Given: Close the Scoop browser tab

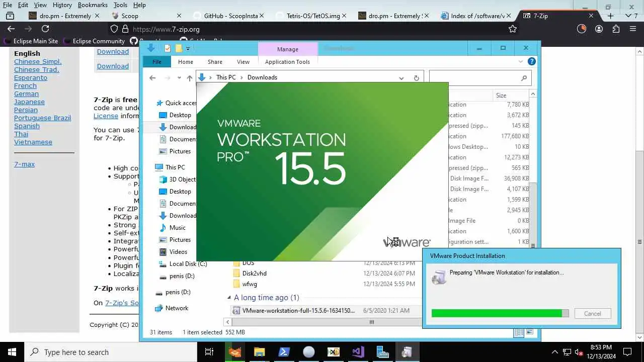Looking at the screenshot, I should 179,16.
